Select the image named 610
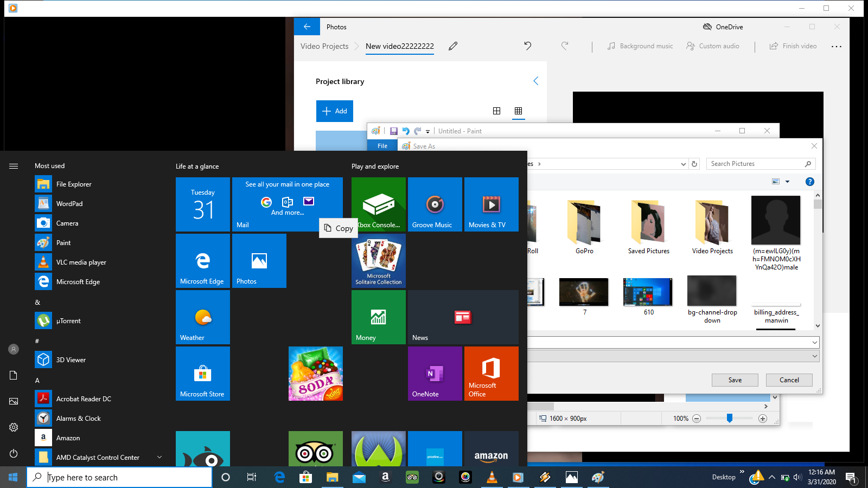Screen dimensions: 868x488 pos(648,297)
